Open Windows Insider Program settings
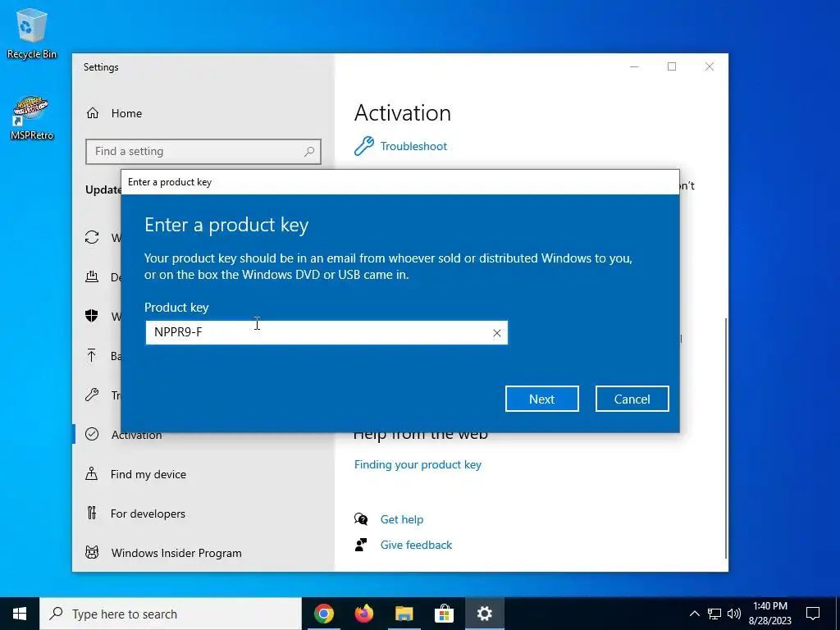The height and width of the screenshot is (630, 840). point(176,553)
